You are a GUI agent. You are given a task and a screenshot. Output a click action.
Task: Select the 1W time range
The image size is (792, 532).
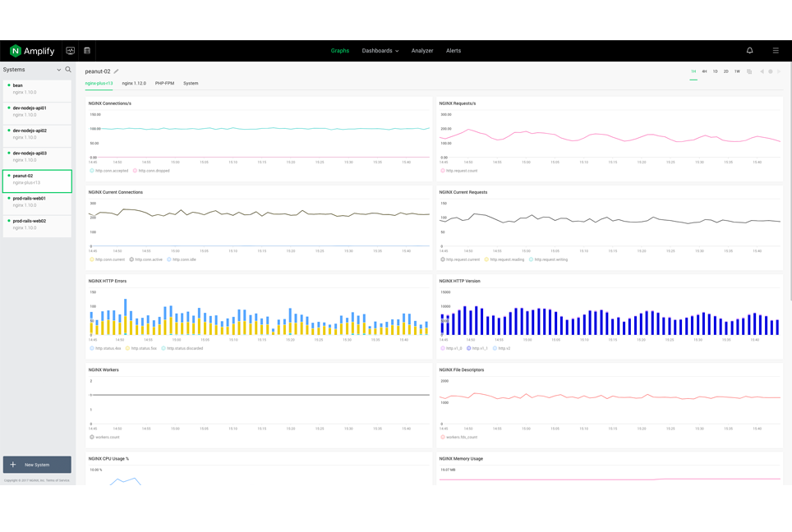pos(737,71)
